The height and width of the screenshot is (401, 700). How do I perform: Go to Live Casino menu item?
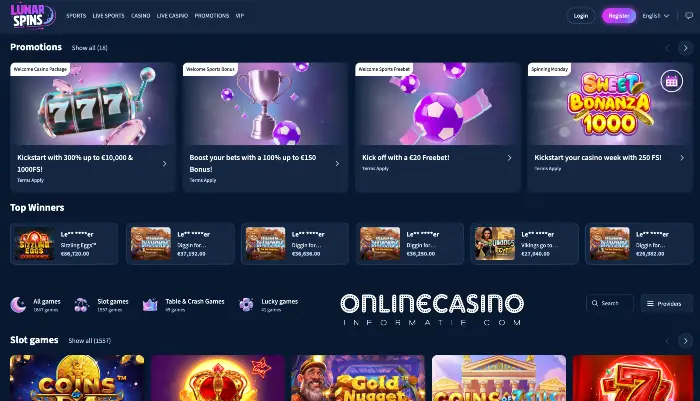(172, 16)
